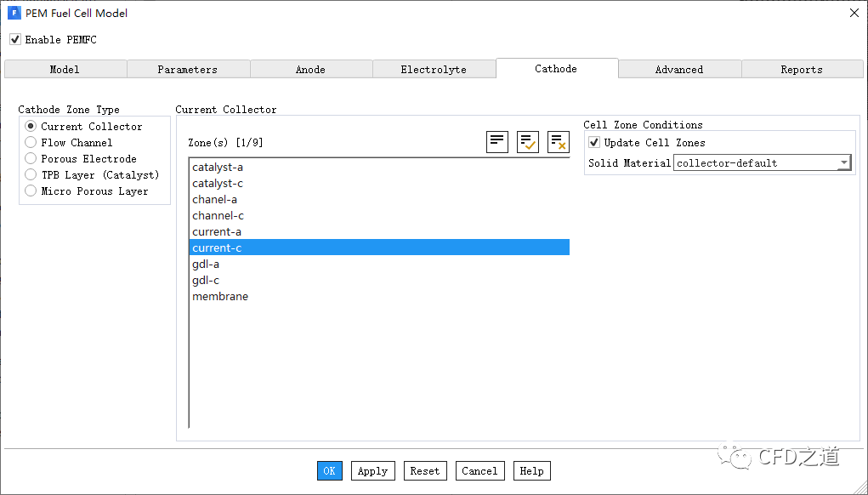This screenshot has width=868, height=495.
Task: Open the Advanced tab
Action: tap(679, 70)
